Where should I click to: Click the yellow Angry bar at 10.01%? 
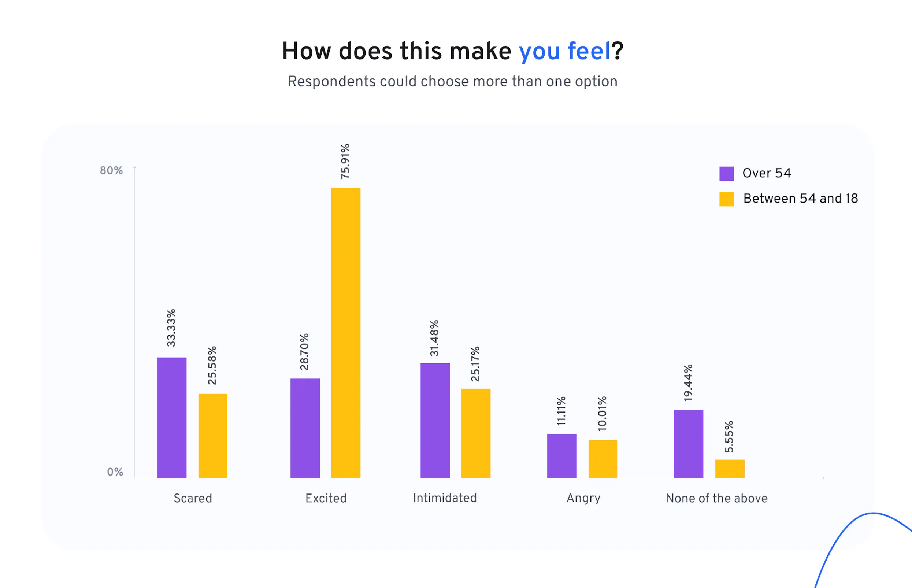603,459
